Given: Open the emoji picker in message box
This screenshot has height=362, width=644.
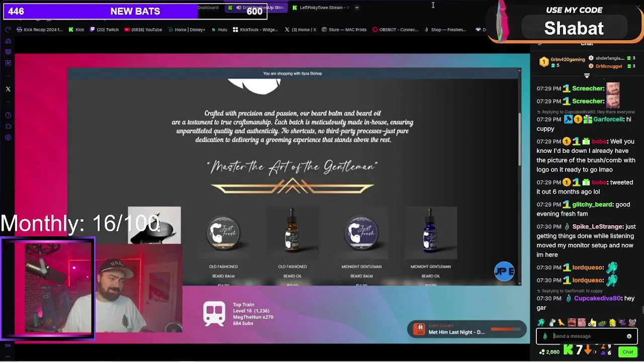Looking at the screenshot, I should [629, 336].
